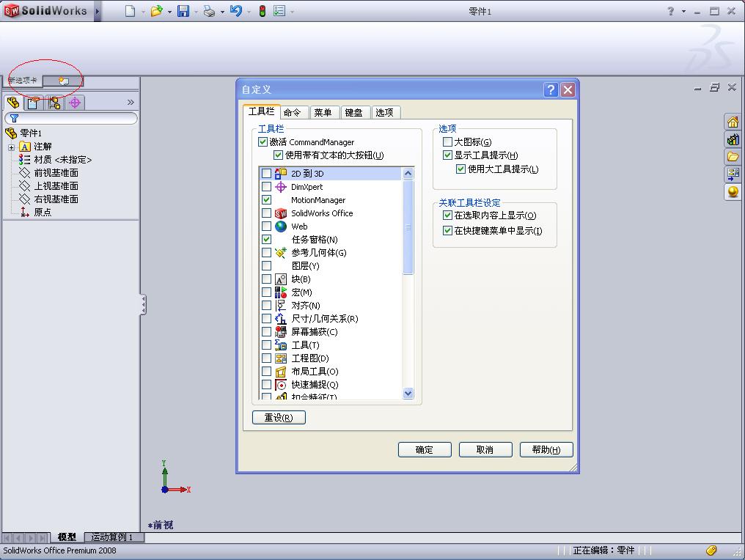Click the Undo arrow icon
Viewport: 745px width, 560px height.
coord(235,11)
